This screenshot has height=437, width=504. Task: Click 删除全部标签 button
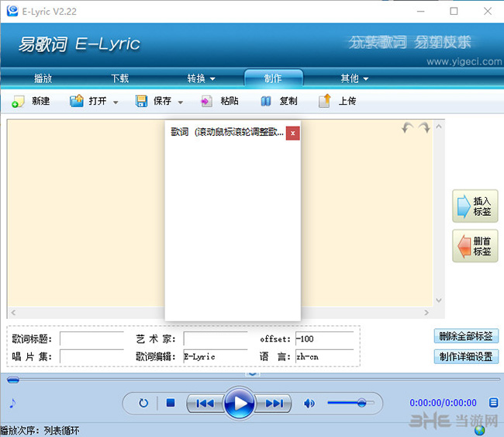point(466,336)
